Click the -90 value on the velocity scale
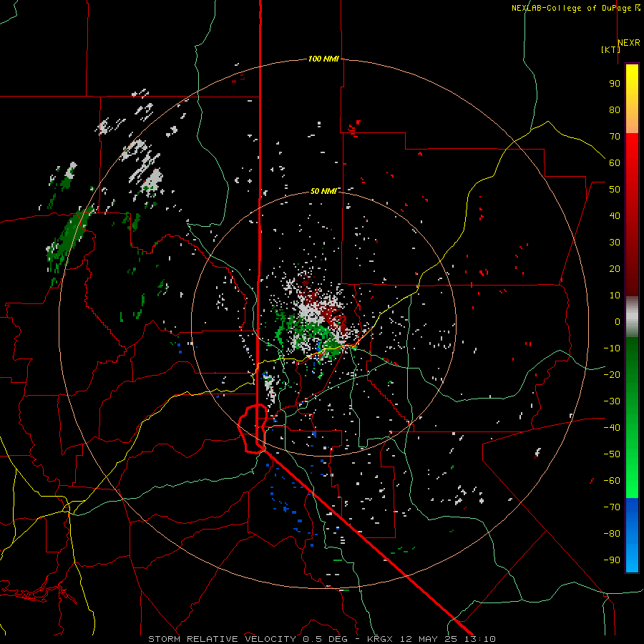Viewport: 644px width, 644px height. point(612,560)
